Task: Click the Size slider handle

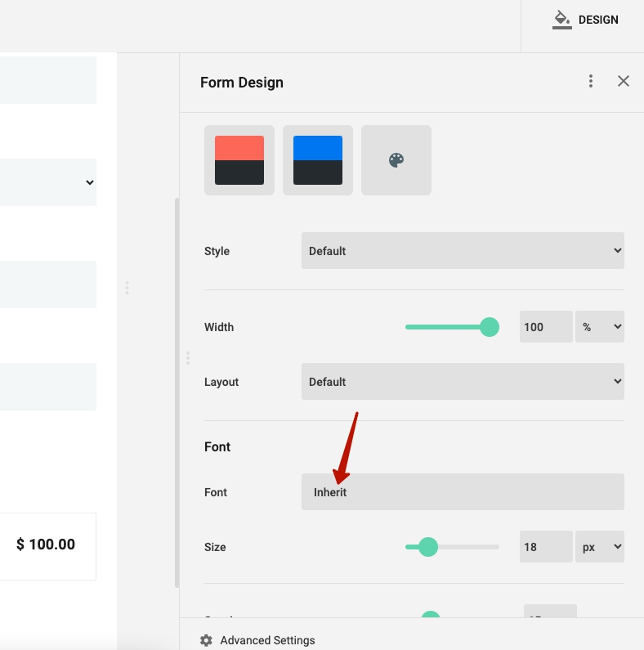Action: pos(428,547)
